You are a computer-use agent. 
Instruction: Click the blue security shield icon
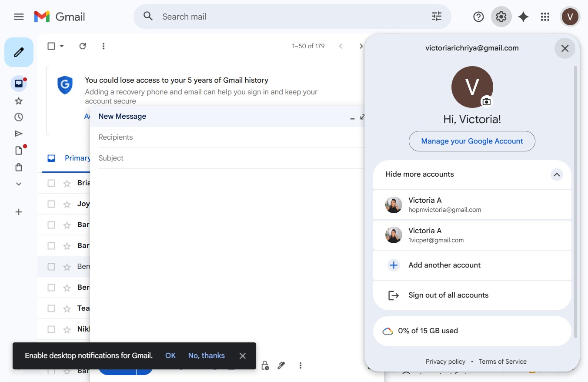[65, 85]
